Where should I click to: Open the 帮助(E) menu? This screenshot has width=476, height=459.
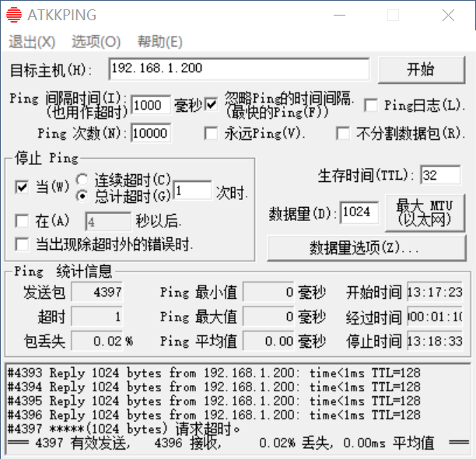click(x=160, y=41)
